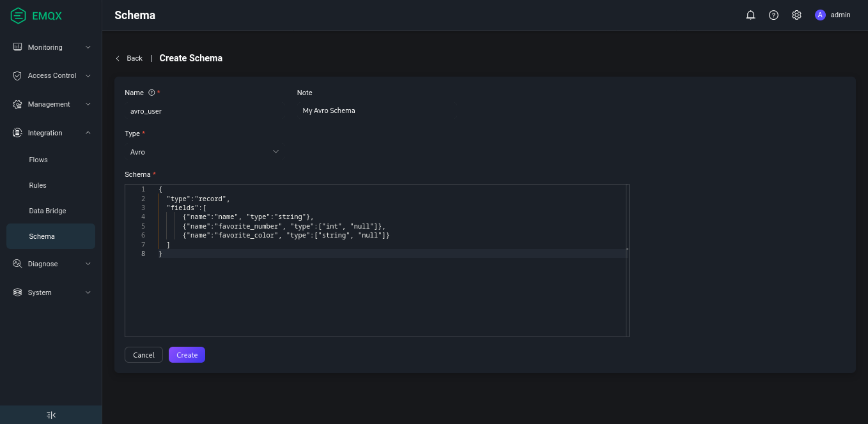Click the help question mark icon
This screenshot has height=424, width=868.
773,15
